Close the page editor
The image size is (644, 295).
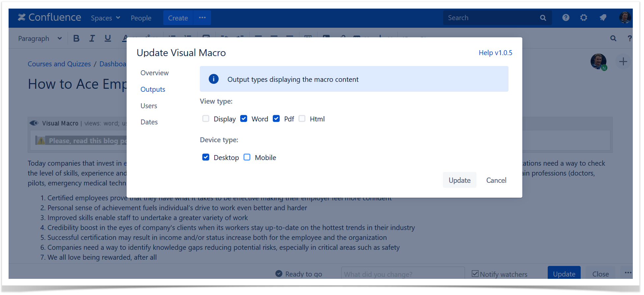pyautogui.click(x=600, y=274)
